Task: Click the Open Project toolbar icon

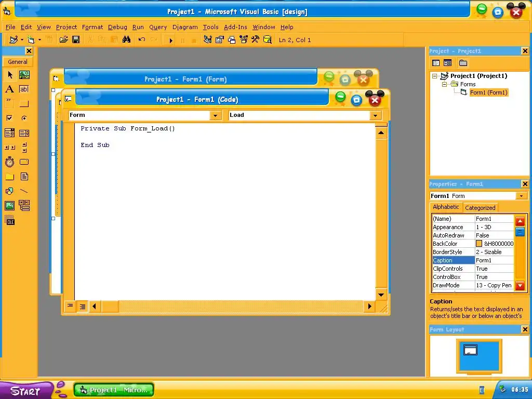Action: [x=63, y=39]
